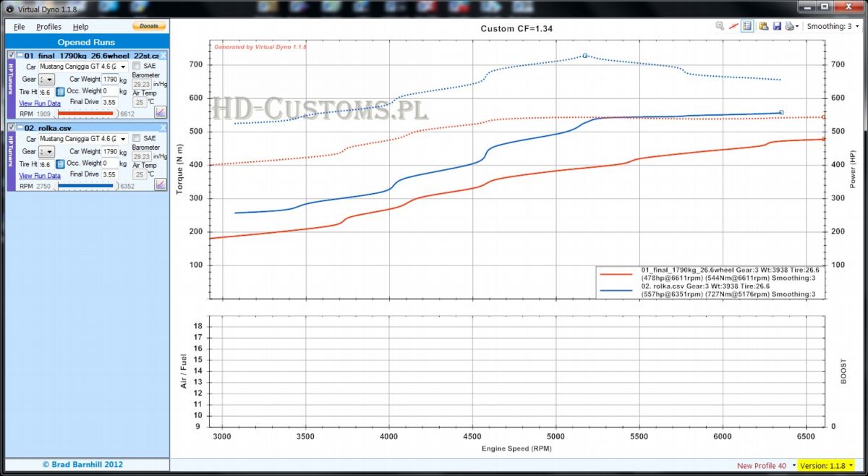
Task: Toggle the chart legend icon
Action: [x=747, y=26]
